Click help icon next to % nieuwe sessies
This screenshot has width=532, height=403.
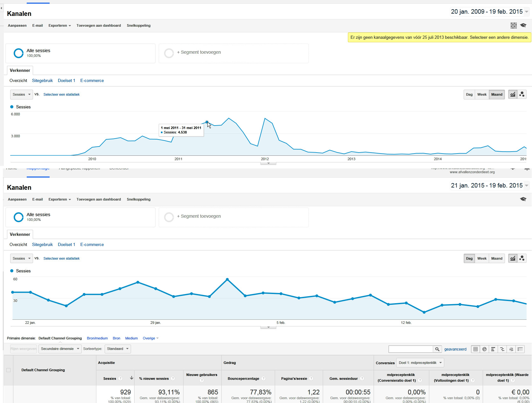pos(173,379)
